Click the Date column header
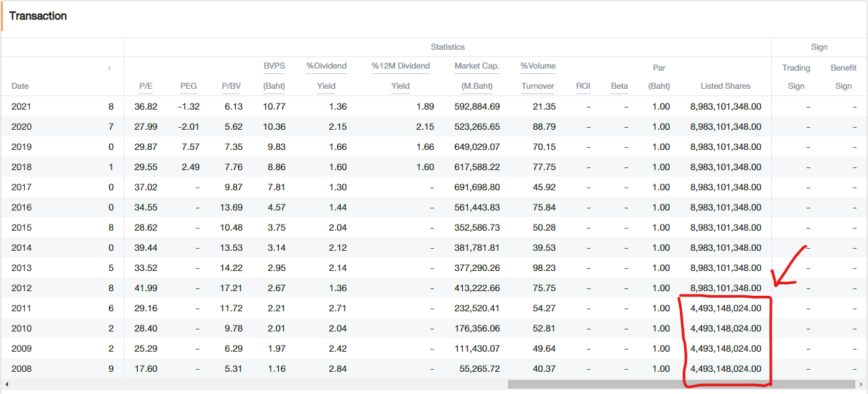Viewport: 868px width, 394px height. pyautogui.click(x=20, y=86)
